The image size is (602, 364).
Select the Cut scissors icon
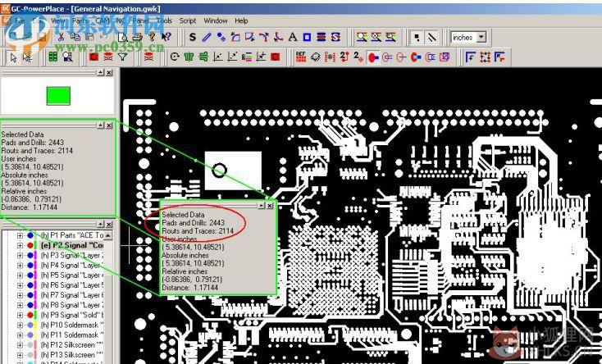61,37
